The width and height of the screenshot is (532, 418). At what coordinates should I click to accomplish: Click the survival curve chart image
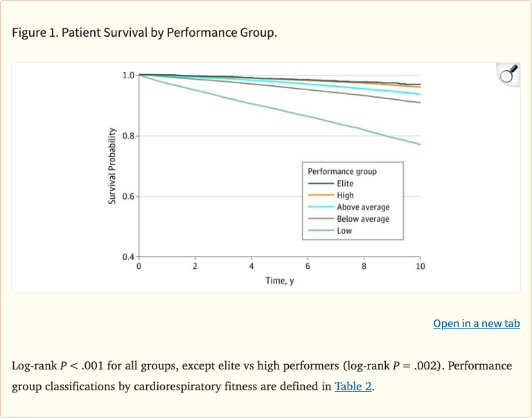266,177
